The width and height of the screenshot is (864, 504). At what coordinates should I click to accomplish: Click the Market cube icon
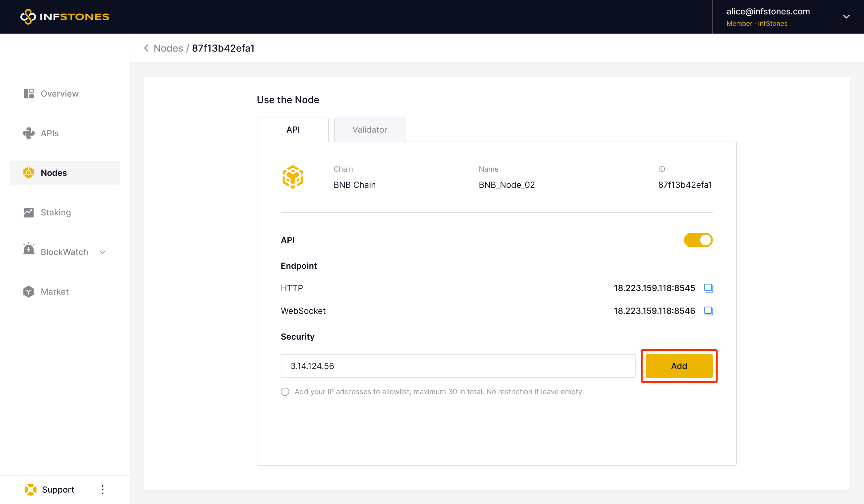tap(29, 292)
